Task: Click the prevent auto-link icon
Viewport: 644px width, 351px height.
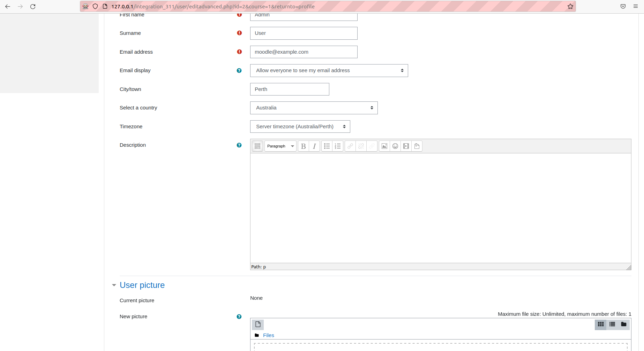Action: pos(372,146)
